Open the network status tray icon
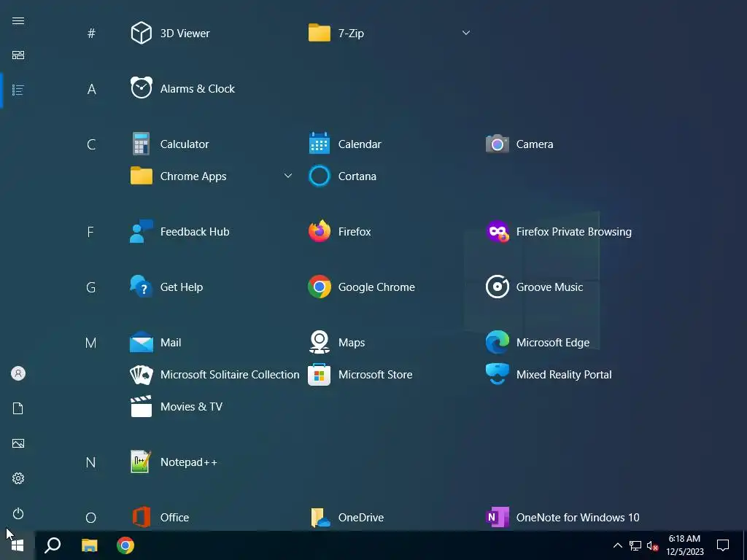This screenshot has width=747, height=560. click(635, 545)
